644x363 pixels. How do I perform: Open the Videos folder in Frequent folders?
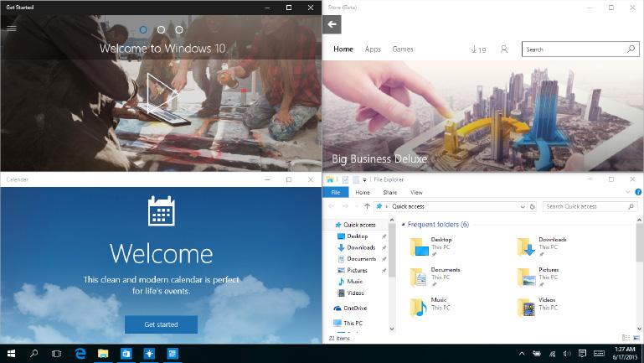click(x=537, y=307)
